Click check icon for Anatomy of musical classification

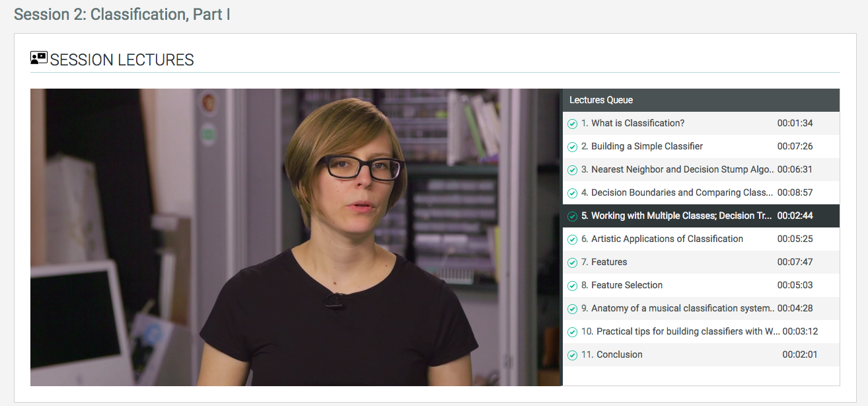tap(573, 309)
